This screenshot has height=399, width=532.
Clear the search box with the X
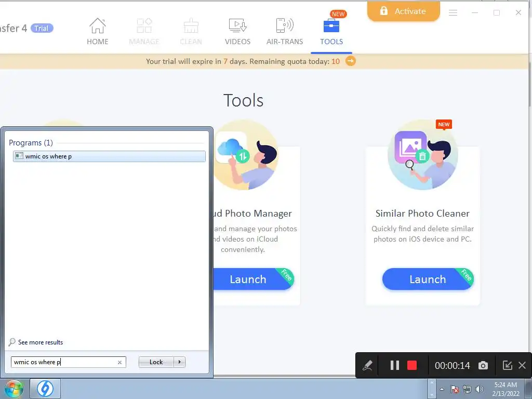(119, 362)
